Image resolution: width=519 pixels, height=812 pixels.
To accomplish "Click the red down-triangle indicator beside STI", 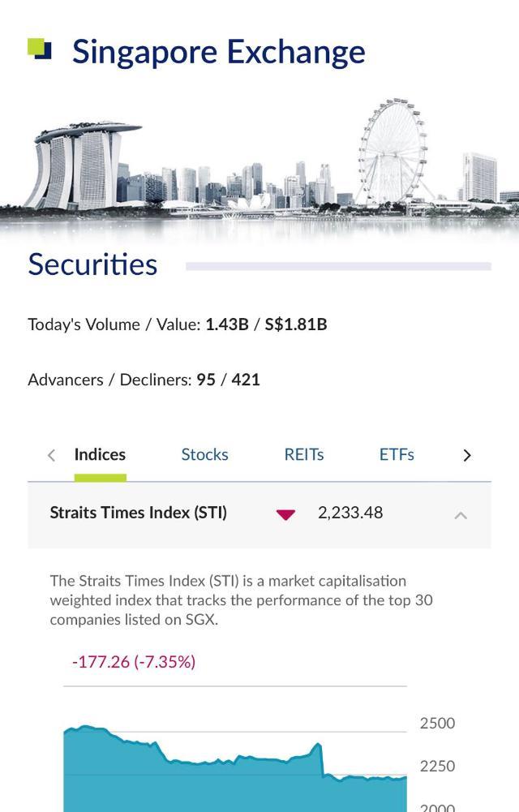I will [x=285, y=514].
